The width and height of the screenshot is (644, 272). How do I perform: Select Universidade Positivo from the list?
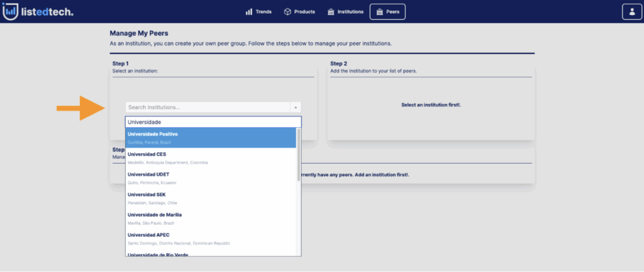211,138
